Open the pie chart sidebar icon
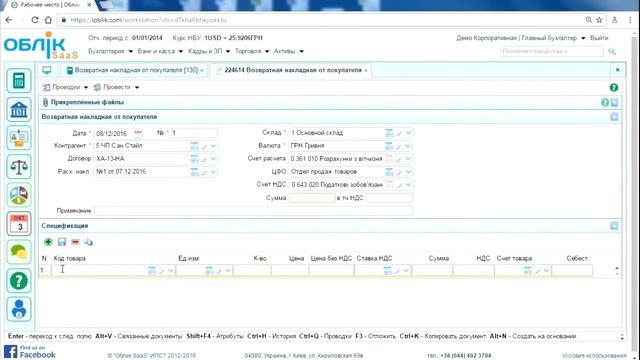The image size is (640, 360). click(19, 195)
